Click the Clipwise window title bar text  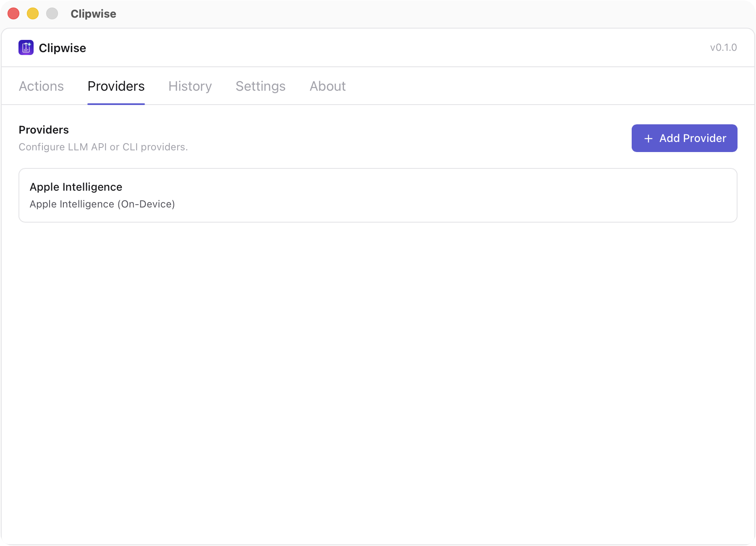click(93, 13)
